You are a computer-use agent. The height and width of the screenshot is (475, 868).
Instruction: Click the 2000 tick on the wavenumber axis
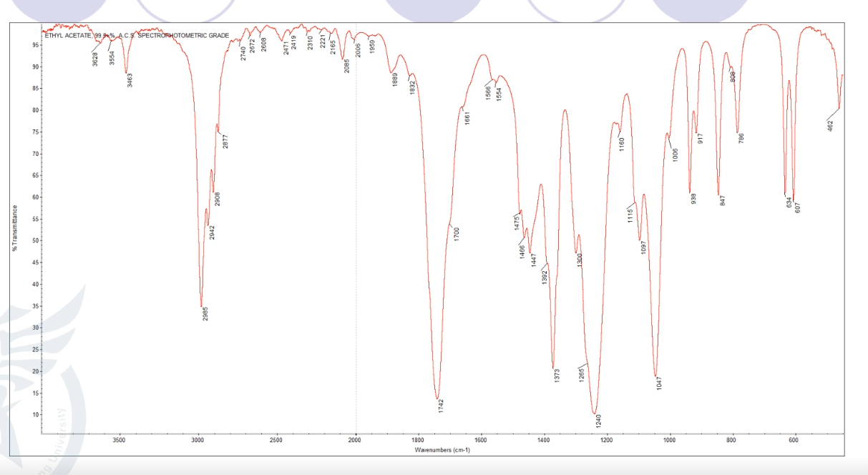point(356,441)
